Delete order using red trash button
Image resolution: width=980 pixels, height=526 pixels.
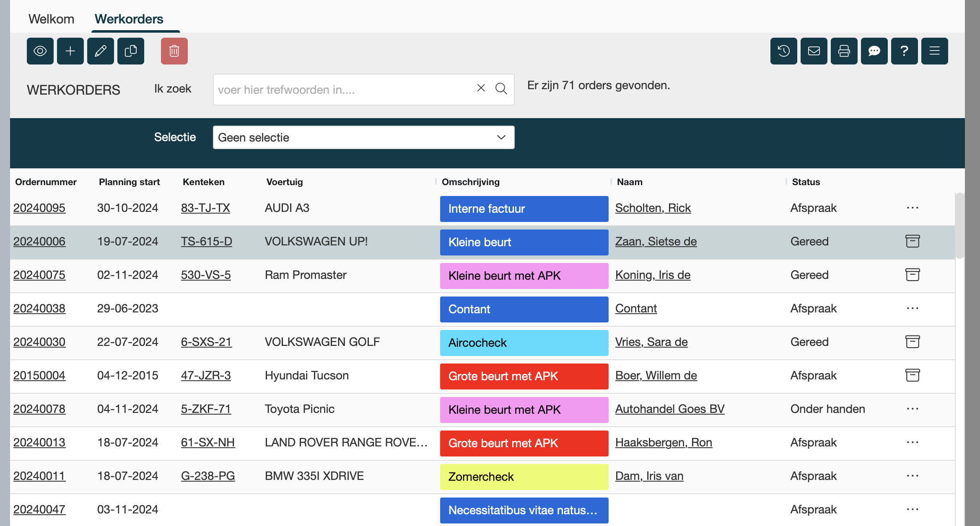[174, 51]
